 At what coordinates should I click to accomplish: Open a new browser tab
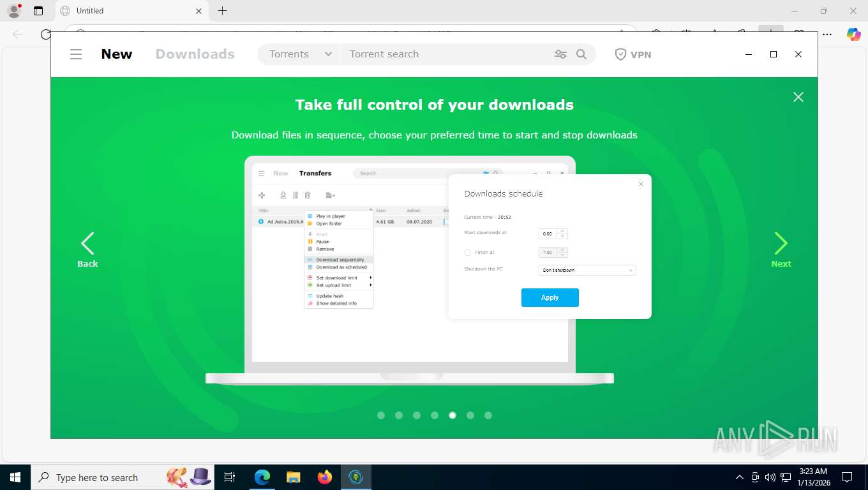pos(222,11)
